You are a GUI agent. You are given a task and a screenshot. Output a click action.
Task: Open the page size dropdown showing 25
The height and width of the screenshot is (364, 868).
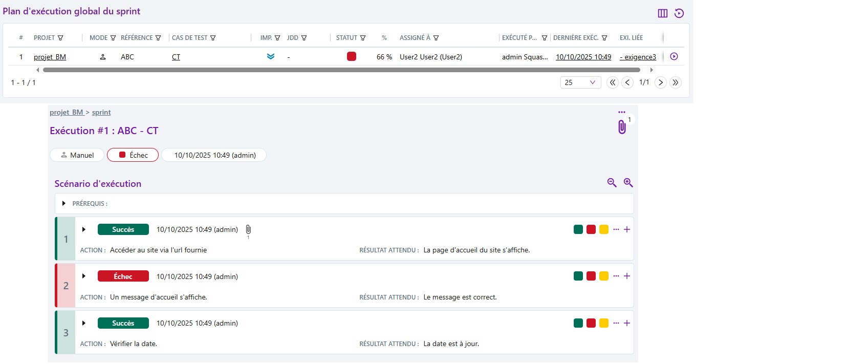(x=580, y=82)
